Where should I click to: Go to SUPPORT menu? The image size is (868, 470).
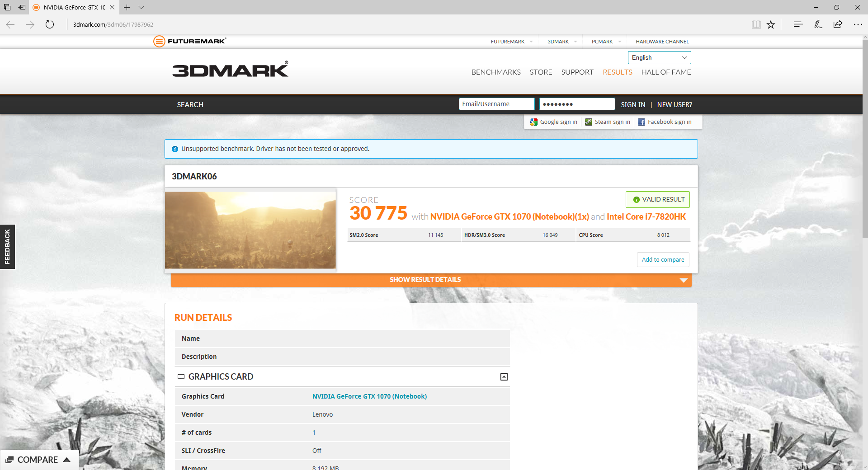pos(577,72)
